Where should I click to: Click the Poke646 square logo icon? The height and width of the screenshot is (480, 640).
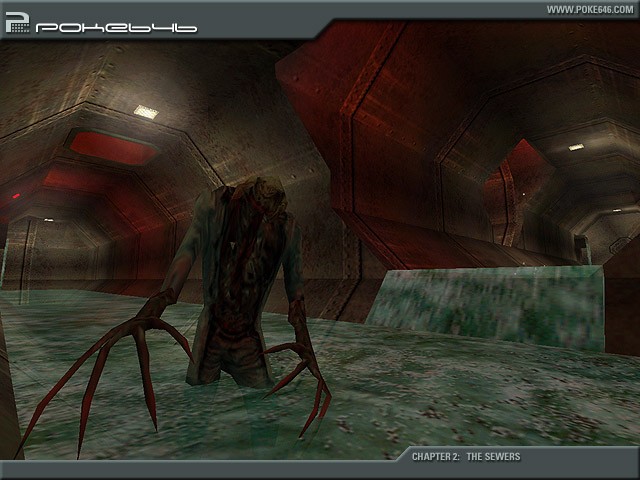click(x=17, y=22)
